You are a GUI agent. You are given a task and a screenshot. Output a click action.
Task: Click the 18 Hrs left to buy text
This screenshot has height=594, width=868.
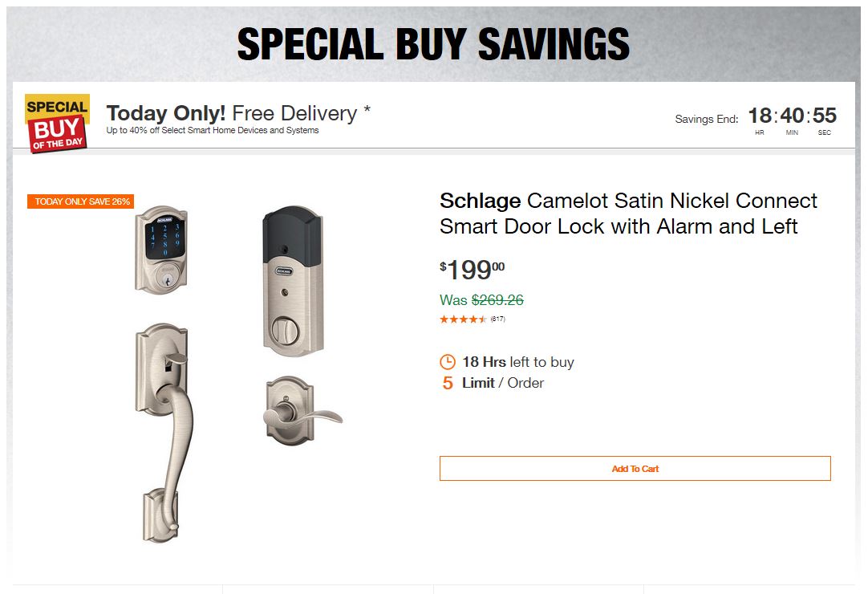pyautogui.click(x=517, y=362)
